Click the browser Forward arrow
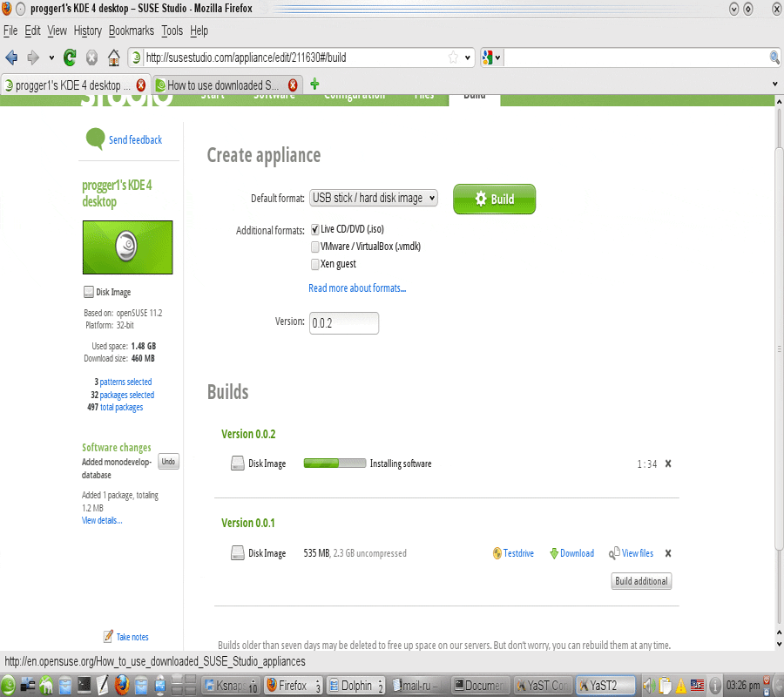Image resolution: width=784 pixels, height=697 pixels. tap(33, 58)
